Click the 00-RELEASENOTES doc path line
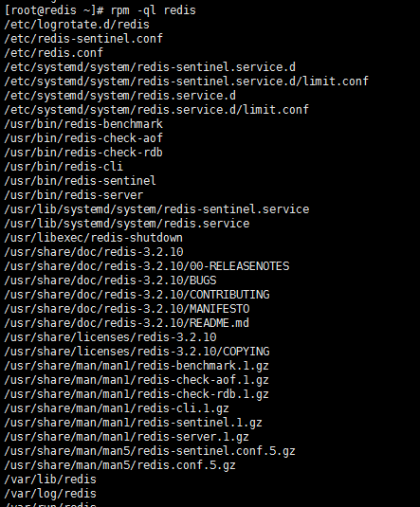Screen dimensions: 420x507 pos(147,266)
